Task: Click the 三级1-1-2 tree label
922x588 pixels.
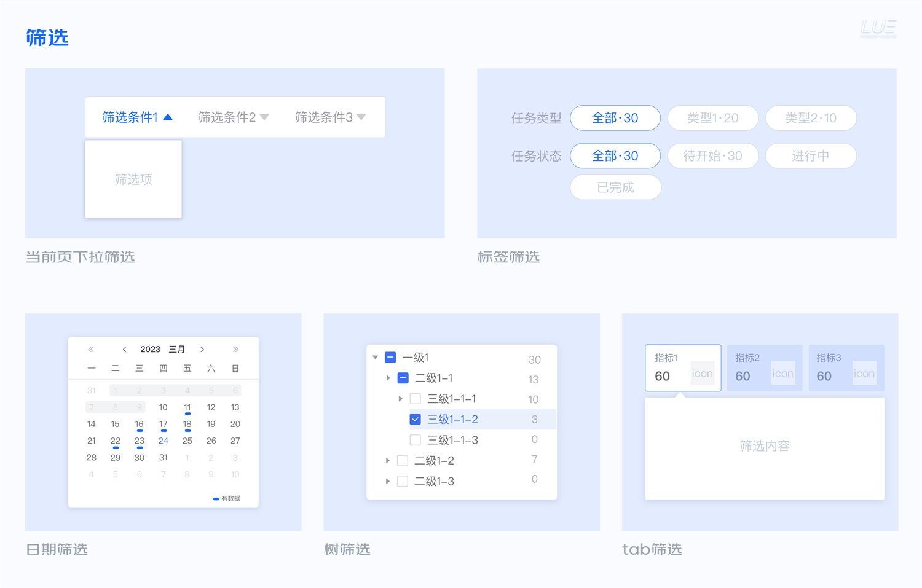Action: tap(453, 419)
